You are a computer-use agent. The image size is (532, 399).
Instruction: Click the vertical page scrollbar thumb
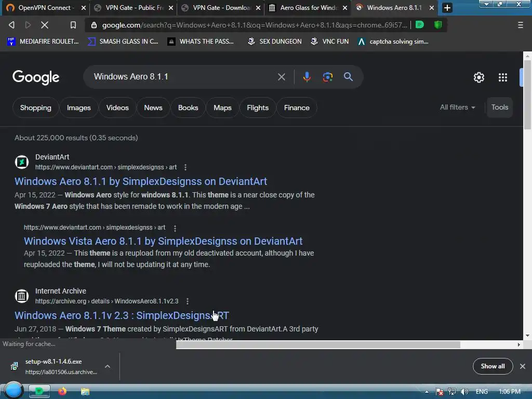click(x=527, y=95)
